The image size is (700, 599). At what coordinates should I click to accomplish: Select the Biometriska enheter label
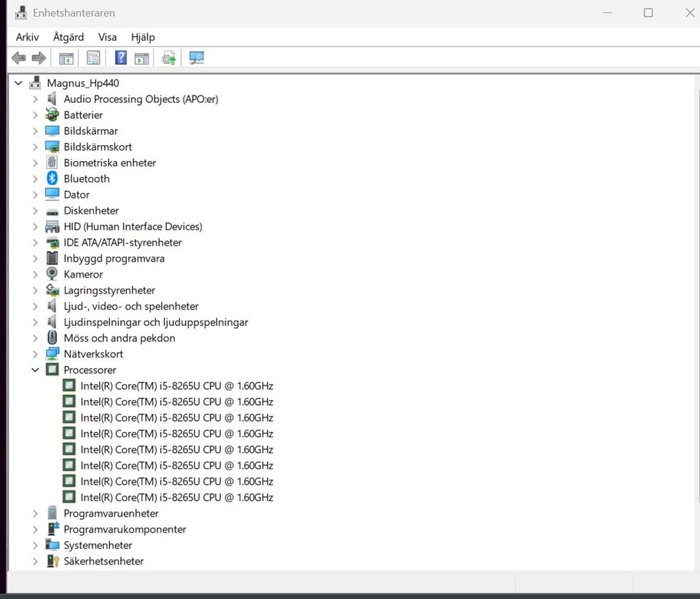pos(110,163)
